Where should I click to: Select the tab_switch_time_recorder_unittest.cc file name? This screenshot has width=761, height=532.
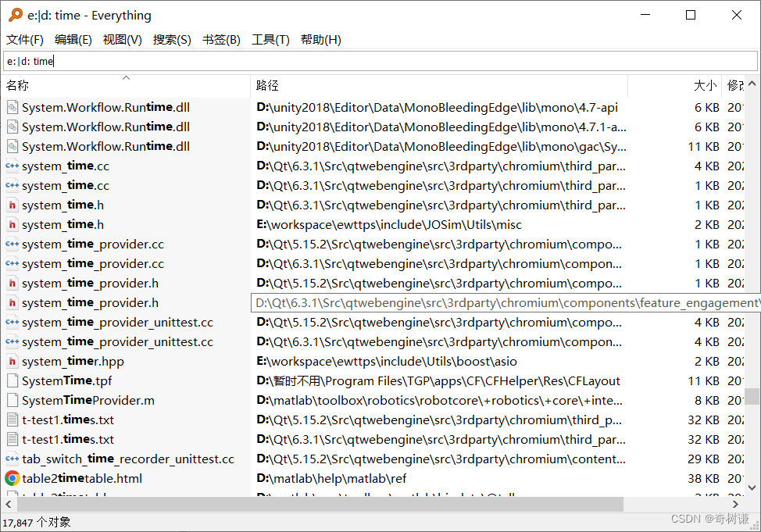click(x=128, y=459)
